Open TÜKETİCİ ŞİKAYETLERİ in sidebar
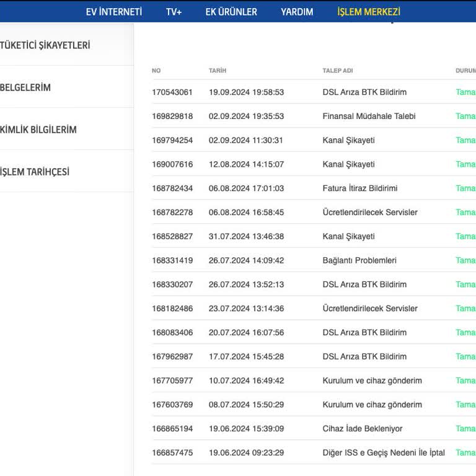 45,45
